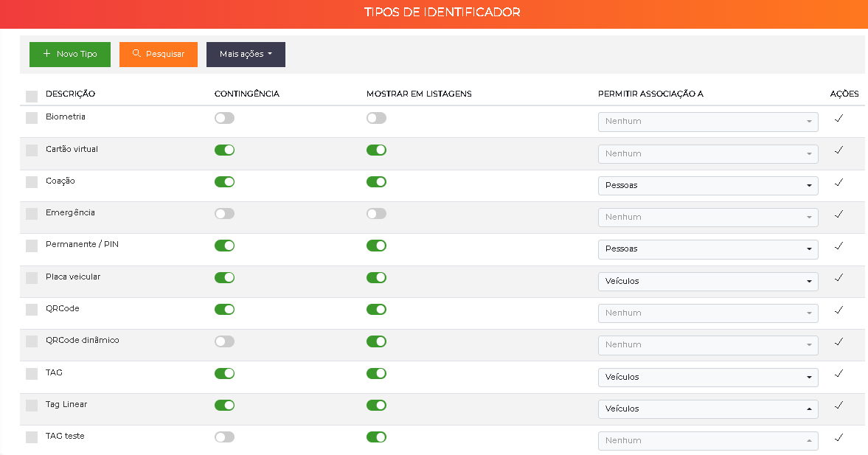
Task: Disable Mostrar em listagens for QRCode
Action: 376,310
